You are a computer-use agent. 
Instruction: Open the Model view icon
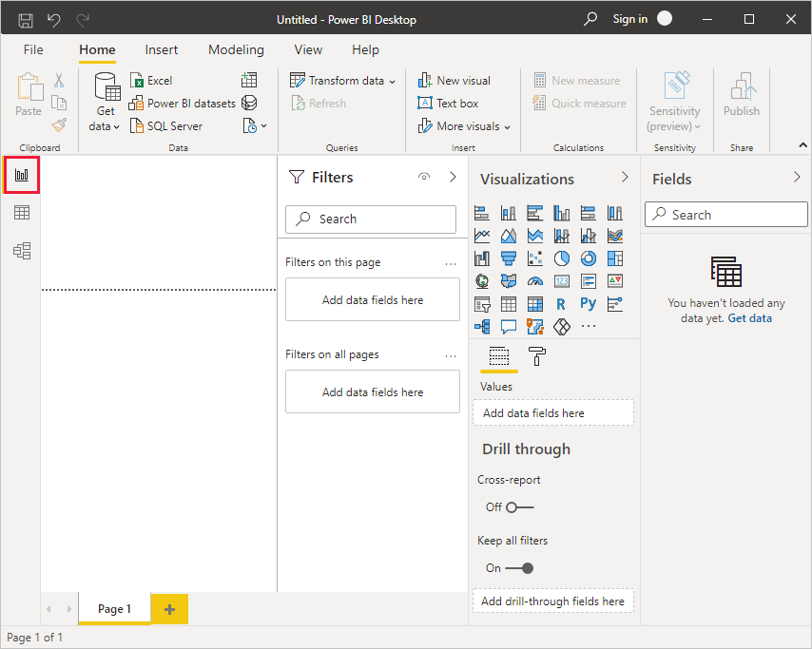pos(21,251)
